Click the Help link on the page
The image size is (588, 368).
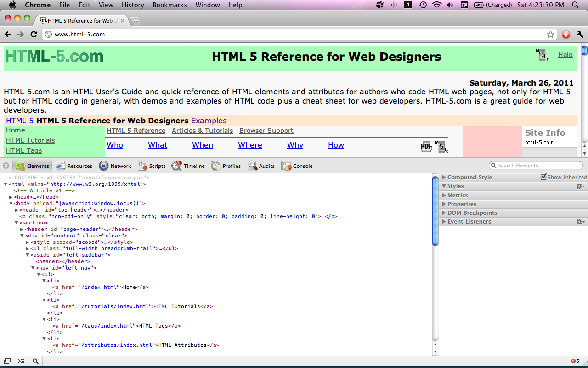pyautogui.click(x=565, y=55)
